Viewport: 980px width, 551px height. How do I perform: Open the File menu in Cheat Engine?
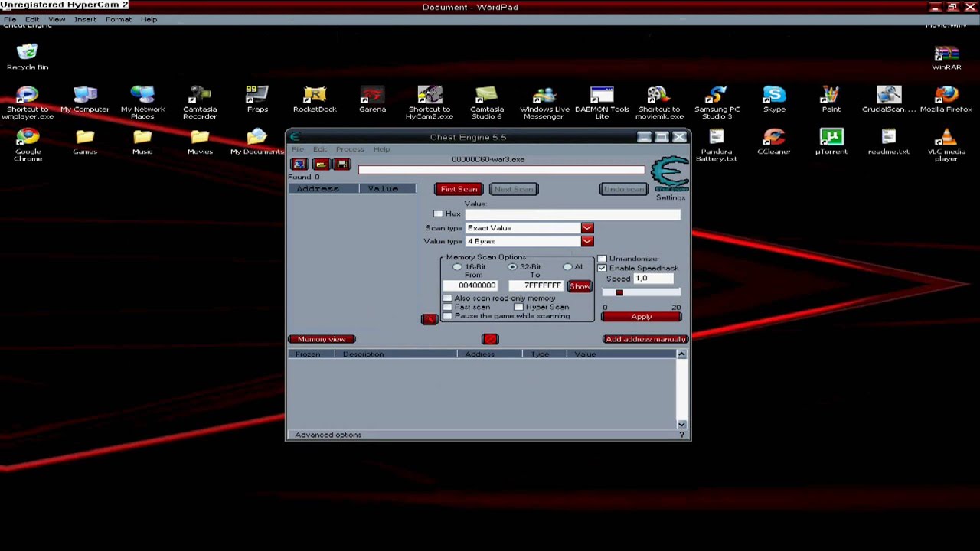297,149
